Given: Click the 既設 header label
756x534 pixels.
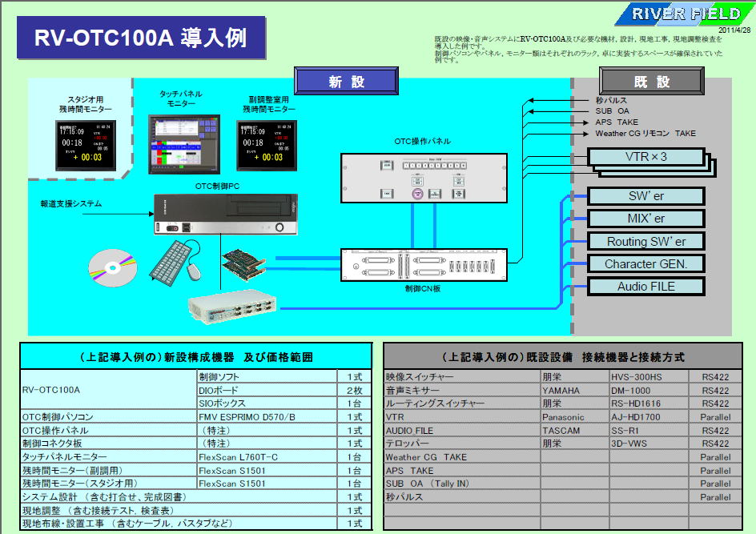Looking at the screenshot, I should [x=651, y=81].
